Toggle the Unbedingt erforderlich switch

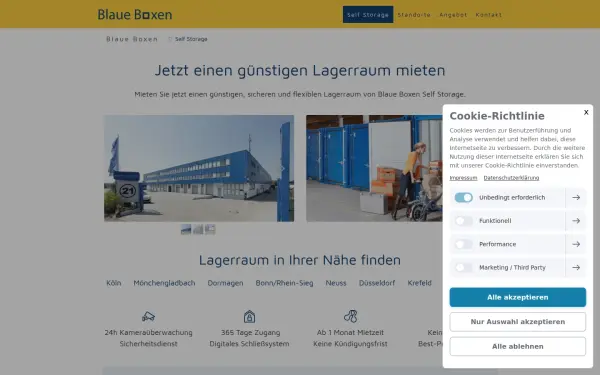click(x=463, y=197)
